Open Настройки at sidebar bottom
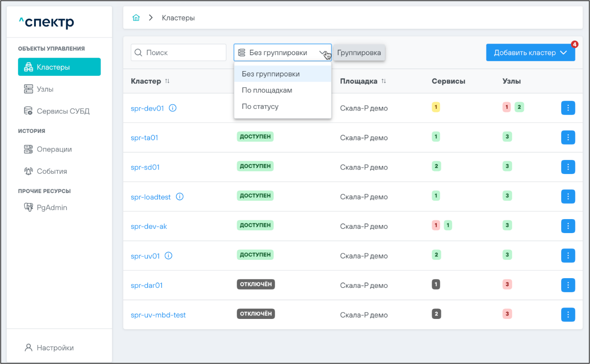The width and height of the screenshot is (590, 364). [x=55, y=348]
